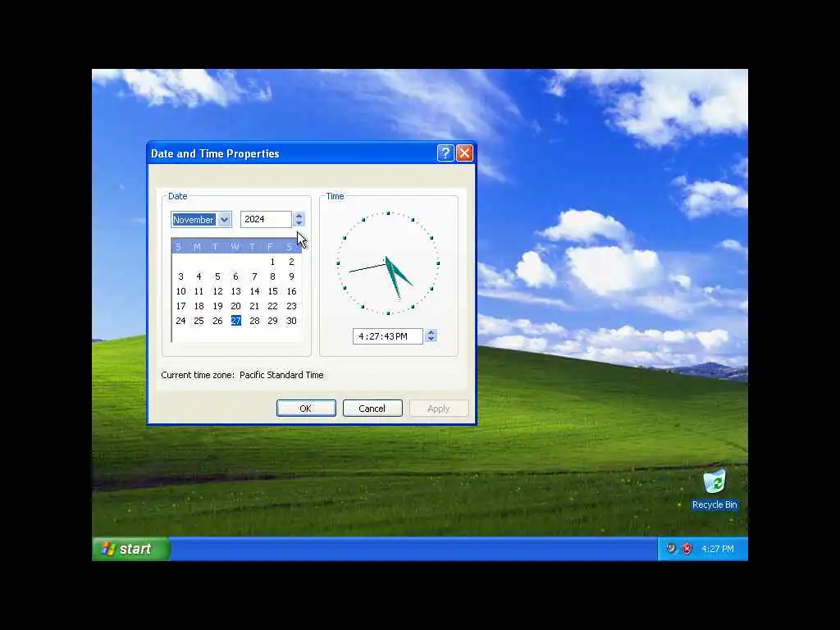
Task: Select day 20 in the calendar
Action: 235,306
